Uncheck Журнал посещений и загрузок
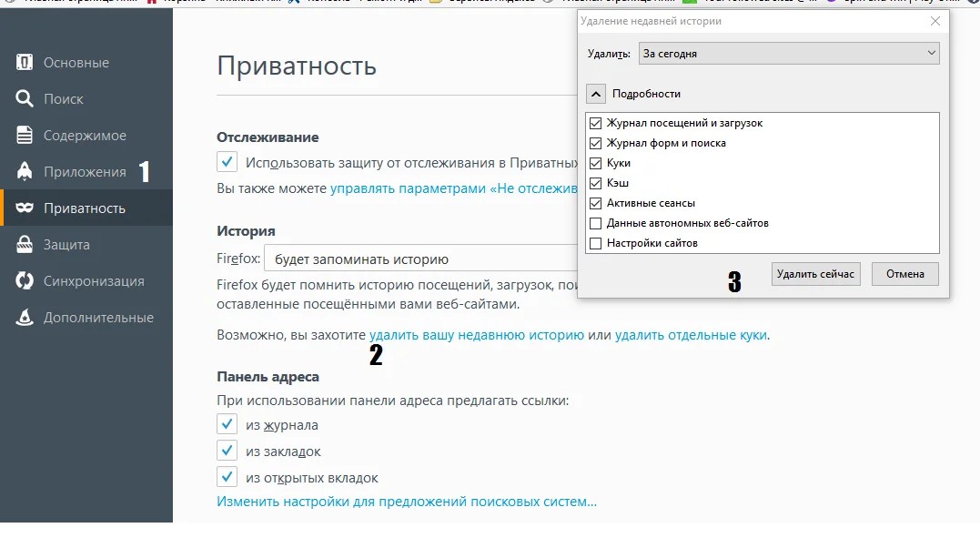The width and height of the screenshot is (980, 538). 596,123
